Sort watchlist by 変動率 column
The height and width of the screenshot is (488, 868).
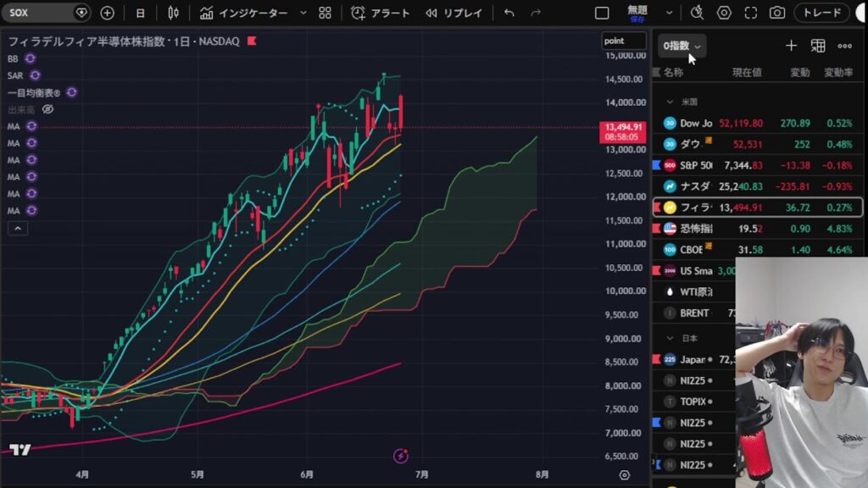click(838, 73)
